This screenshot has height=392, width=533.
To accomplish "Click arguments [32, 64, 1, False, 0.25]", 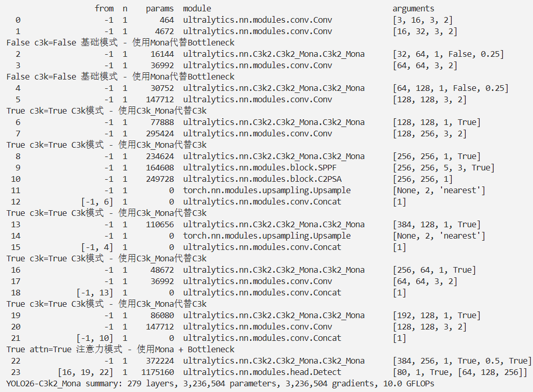I will pyautogui.click(x=448, y=54).
